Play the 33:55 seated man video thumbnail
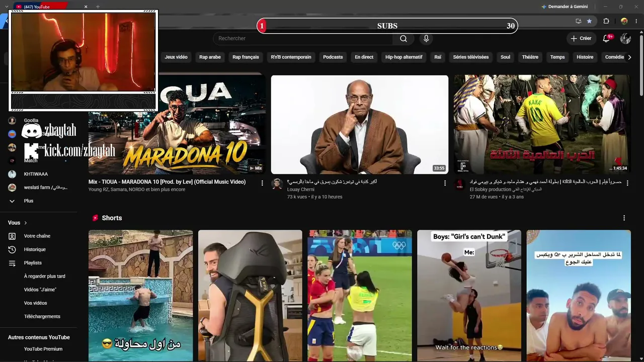This screenshot has height=362, width=644. (360, 125)
